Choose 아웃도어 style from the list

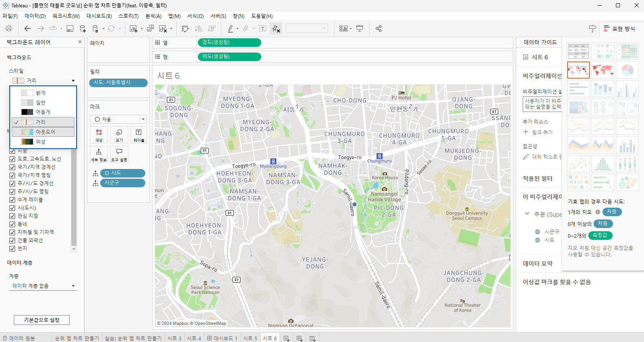[43, 132]
